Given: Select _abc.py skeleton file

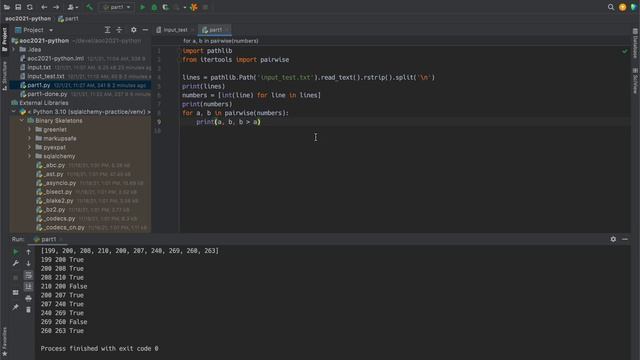Looking at the screenshot, I should coord(54,165).
